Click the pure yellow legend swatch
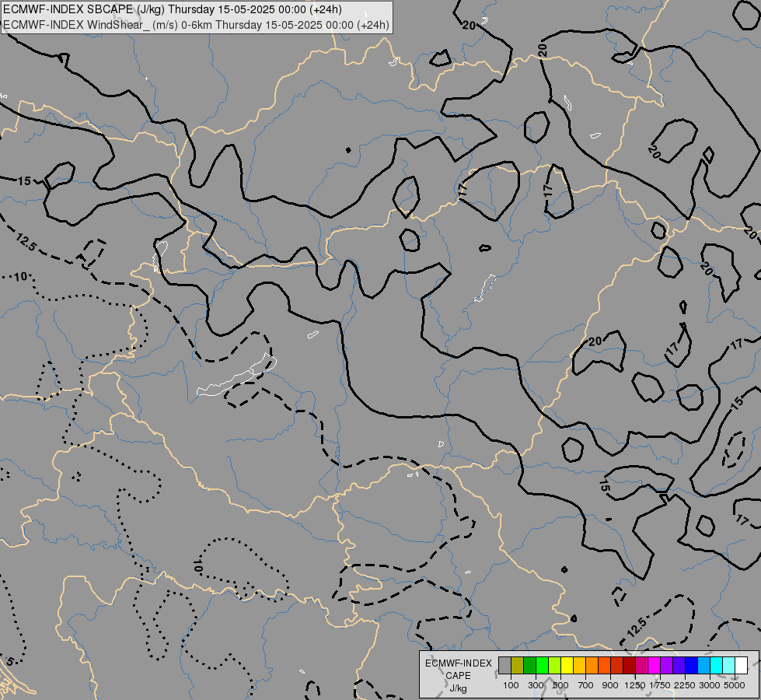The width and height of the screenshot is (761, 700). point(567,665)
